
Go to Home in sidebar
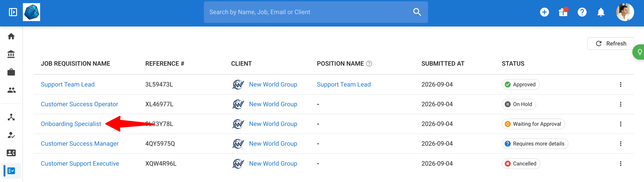coord(11,37)
